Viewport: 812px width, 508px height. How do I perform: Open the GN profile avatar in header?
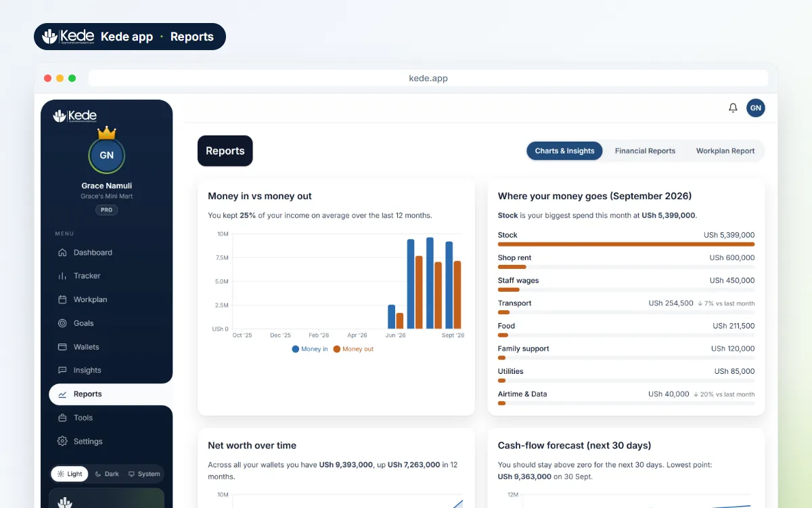click(x=756, y=108)
